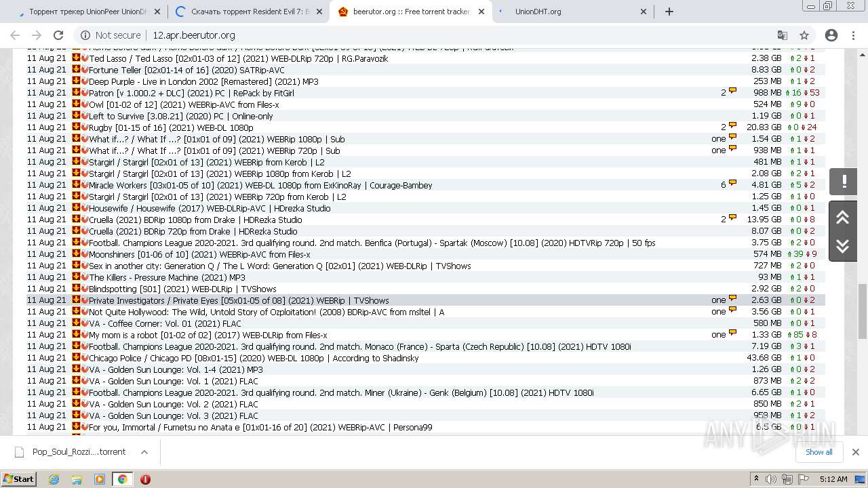This screenshot has width=868, height=488.
Task: Close the downloads bar
Action: click(x=855, y=452)
